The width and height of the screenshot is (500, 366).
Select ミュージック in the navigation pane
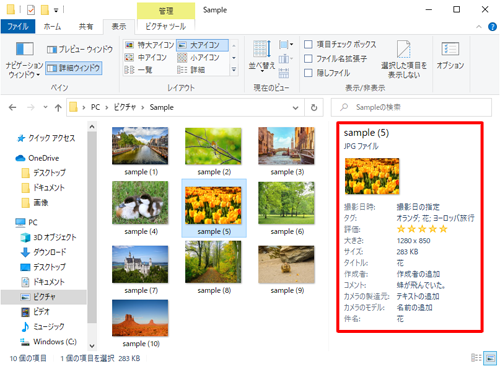(43, 326)
